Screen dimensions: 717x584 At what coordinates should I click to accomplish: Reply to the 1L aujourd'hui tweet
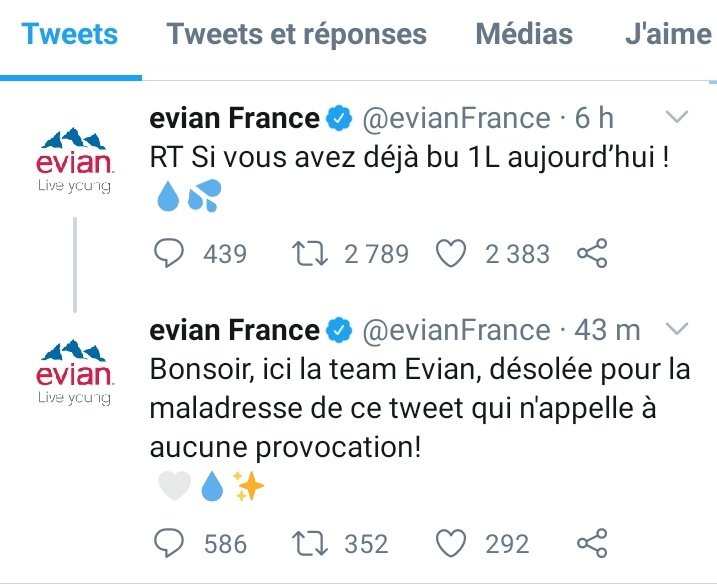170,254
